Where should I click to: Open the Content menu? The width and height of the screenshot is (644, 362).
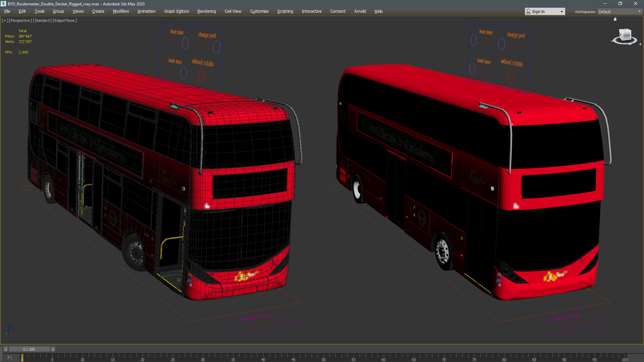338,11
